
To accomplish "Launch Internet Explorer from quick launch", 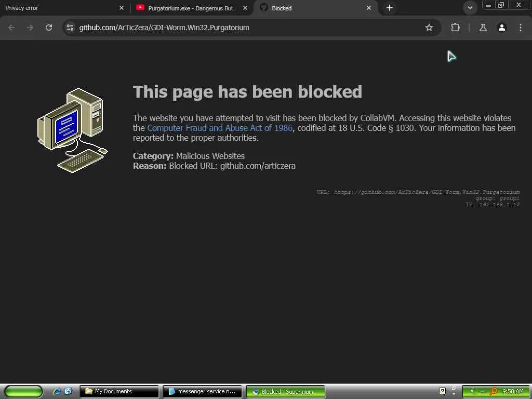I will (57, 391).
